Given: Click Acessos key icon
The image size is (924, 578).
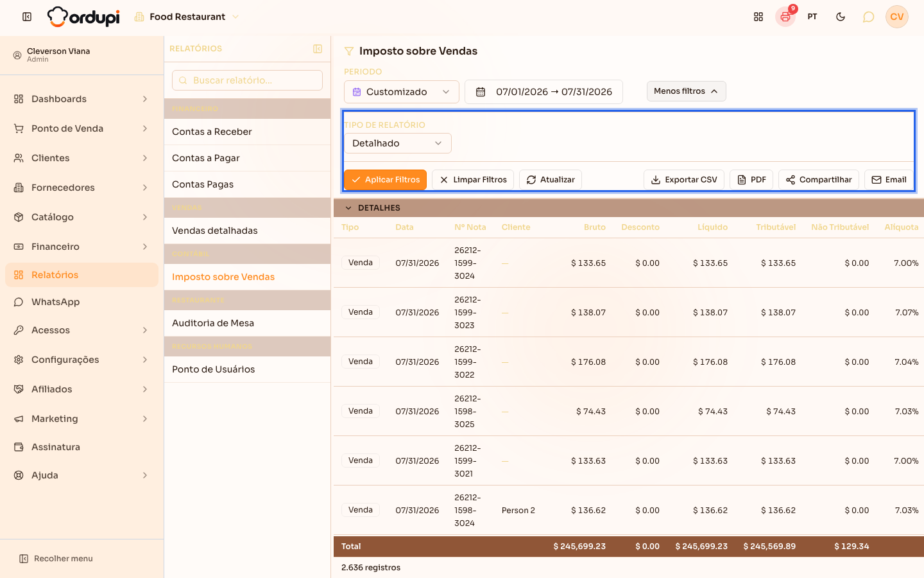Looking at the screenshot, I should [x=19, y=330].
